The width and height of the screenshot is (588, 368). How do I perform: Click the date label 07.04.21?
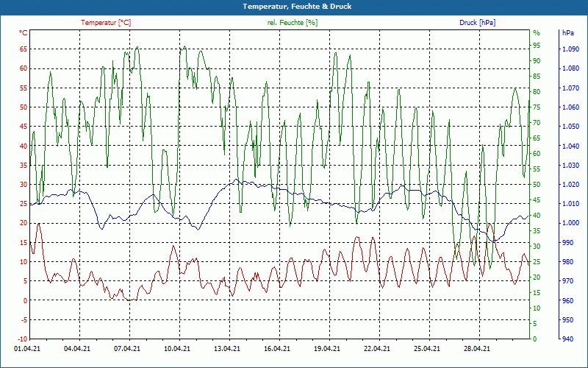pos(126,349)
